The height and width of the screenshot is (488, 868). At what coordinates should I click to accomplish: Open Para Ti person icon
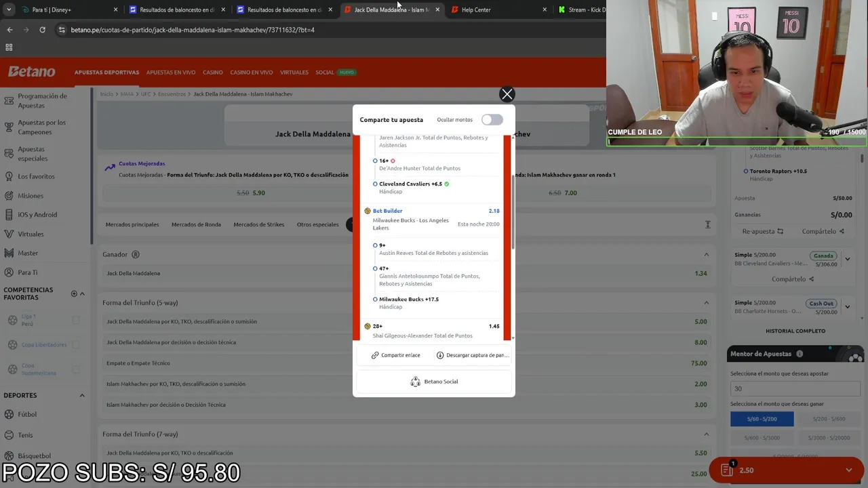point(9,272)
